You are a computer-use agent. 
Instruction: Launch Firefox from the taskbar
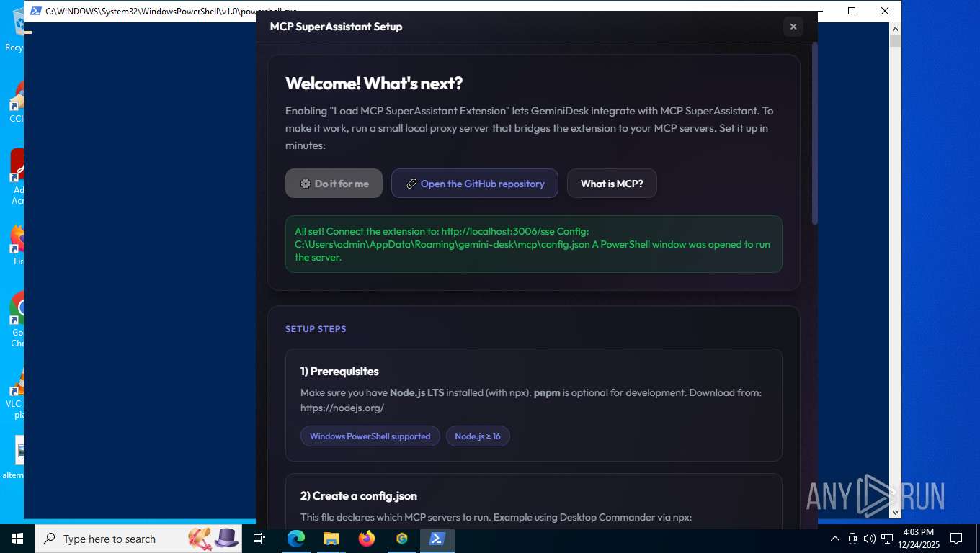tap(366, 539)
